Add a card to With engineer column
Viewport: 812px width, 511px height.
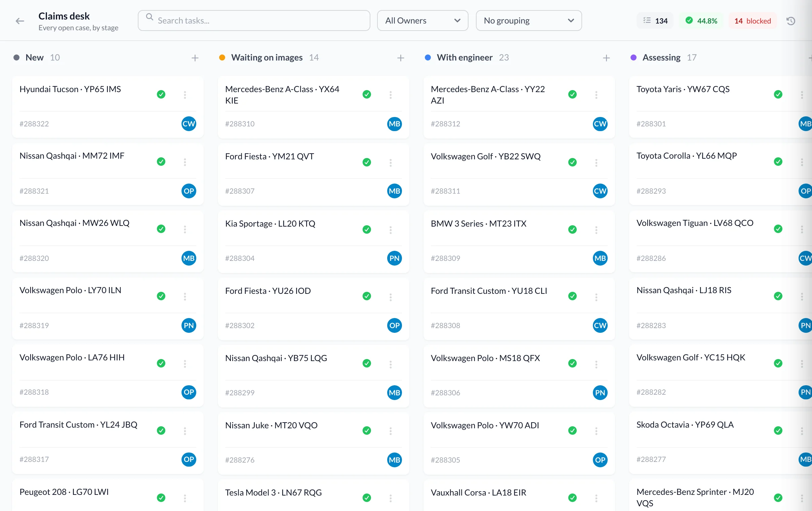(606, 58)
